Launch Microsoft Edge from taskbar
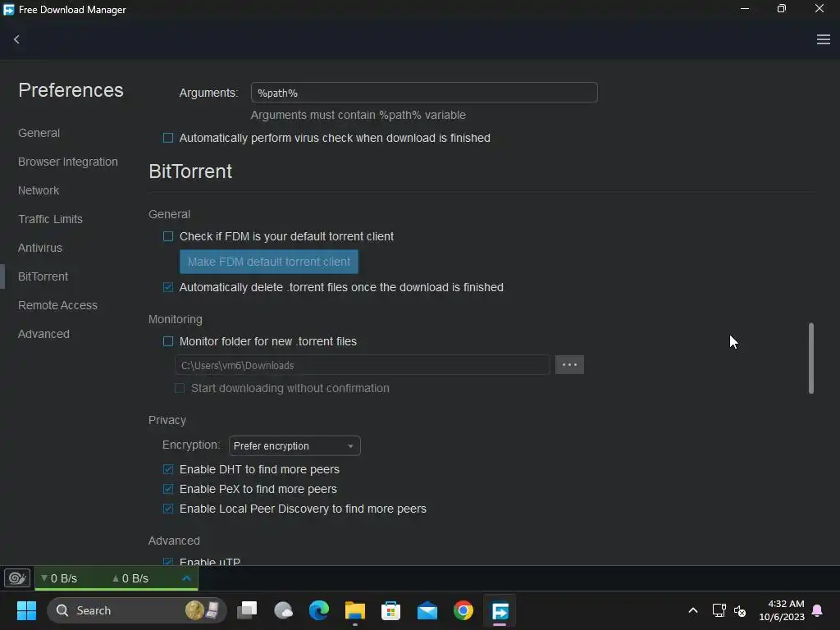Image resolution: width=840 pixels, height=630 pixels. [319, 610]
